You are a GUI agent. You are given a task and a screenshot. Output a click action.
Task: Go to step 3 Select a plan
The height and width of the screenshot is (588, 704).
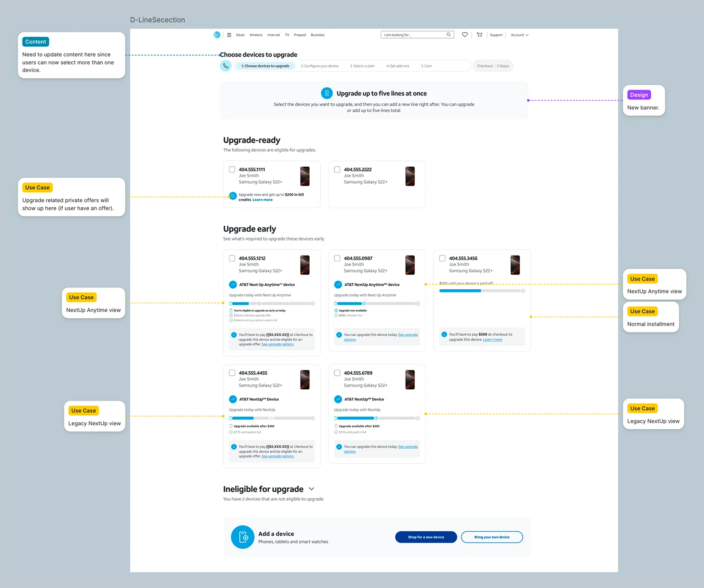[x=362, y=66]
